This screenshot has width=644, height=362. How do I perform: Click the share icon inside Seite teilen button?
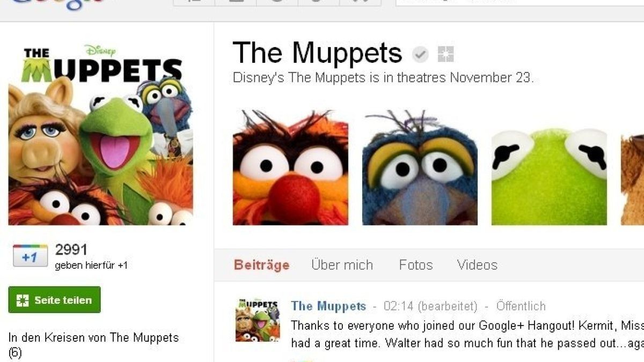point(22,300)
